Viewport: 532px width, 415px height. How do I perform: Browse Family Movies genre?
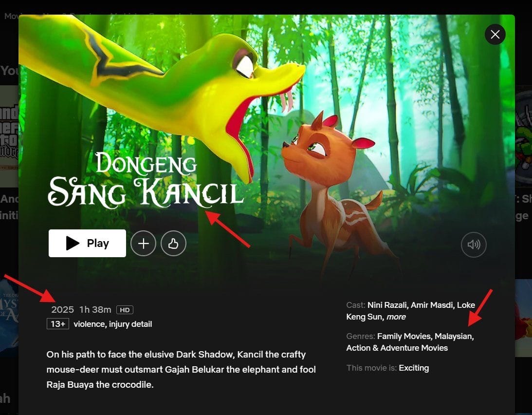pos(404,336)
